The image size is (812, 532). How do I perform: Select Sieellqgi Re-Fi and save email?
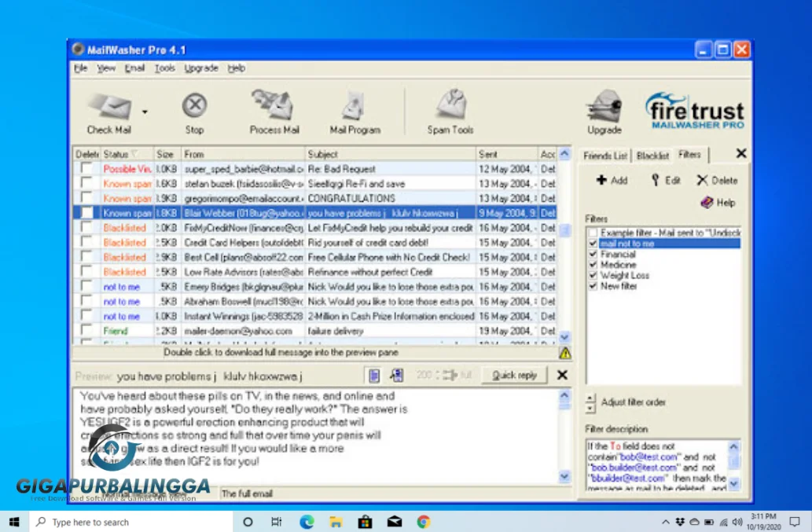(315, 183)
